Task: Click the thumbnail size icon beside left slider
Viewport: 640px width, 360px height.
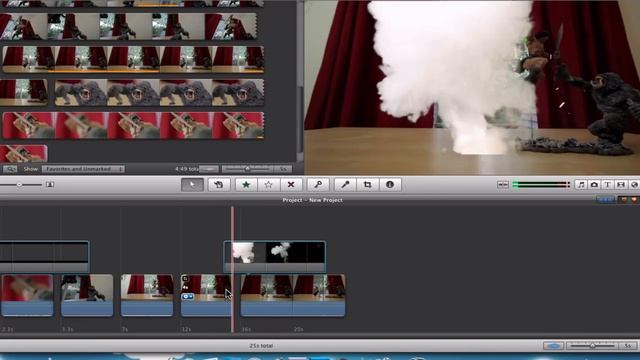Action: coord(50,184)
